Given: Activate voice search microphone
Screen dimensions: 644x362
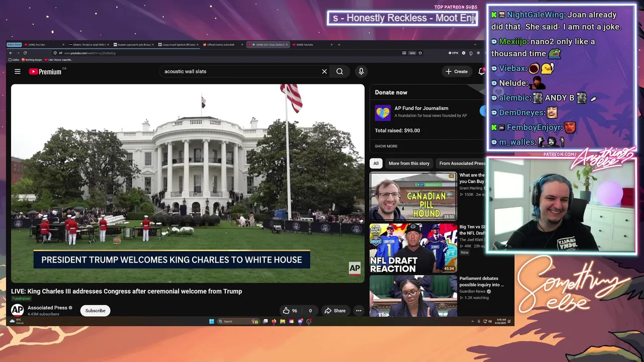Looking at the screenshot, I should (361, 71).
